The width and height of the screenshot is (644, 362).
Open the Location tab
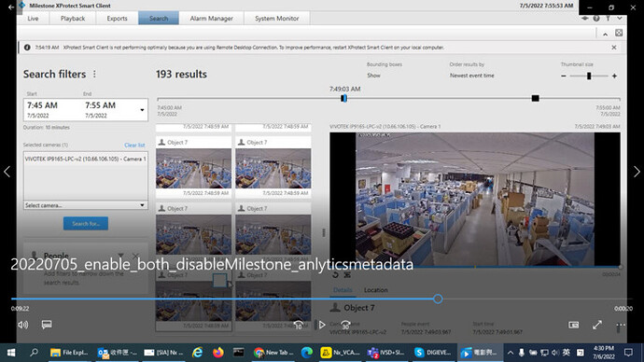click(x=376, y=290)
